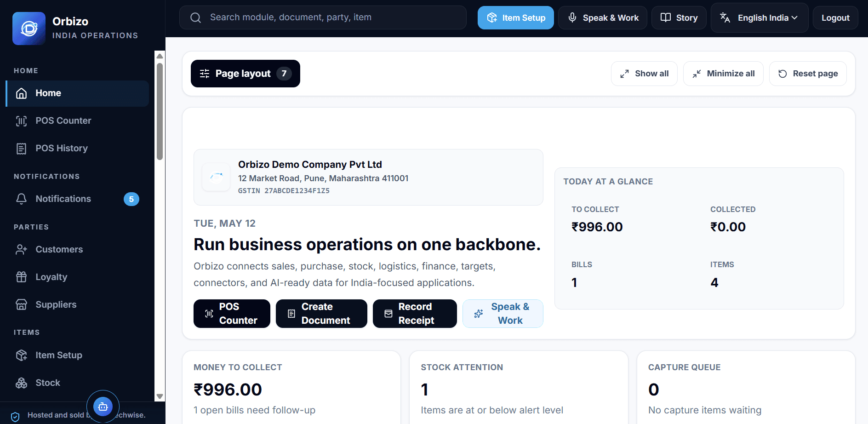Click the MONEY TO COLLECT ₹996.00 value
Screen dimensions: 868x424
pyautogui.click(x=228, y=390)
